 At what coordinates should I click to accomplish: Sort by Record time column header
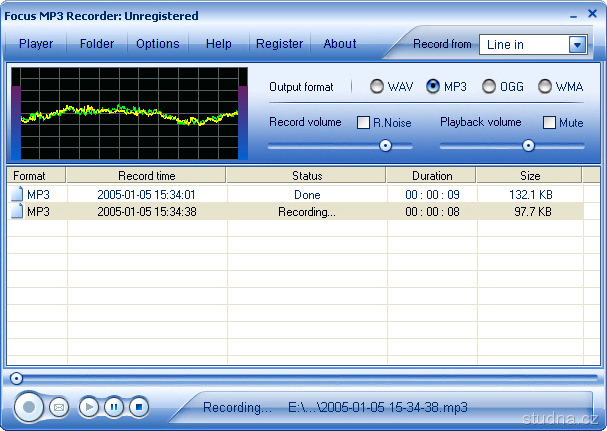(x=146, y=175)
